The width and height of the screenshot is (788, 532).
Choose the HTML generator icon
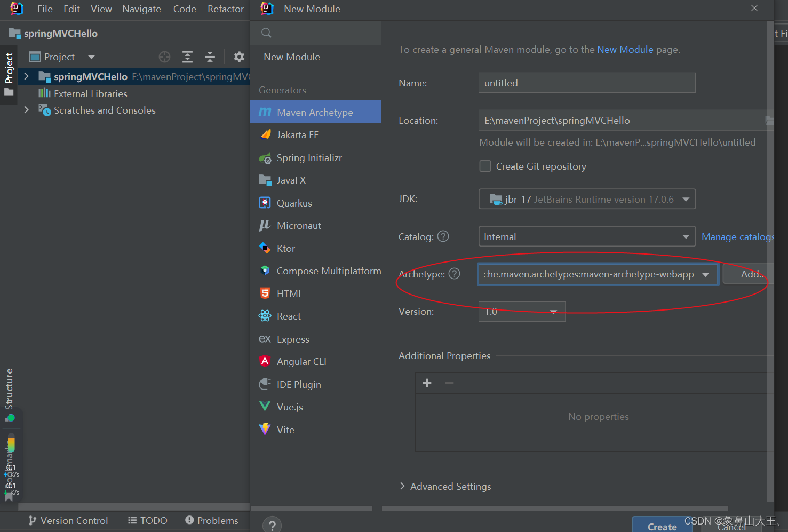pos(265,293)
